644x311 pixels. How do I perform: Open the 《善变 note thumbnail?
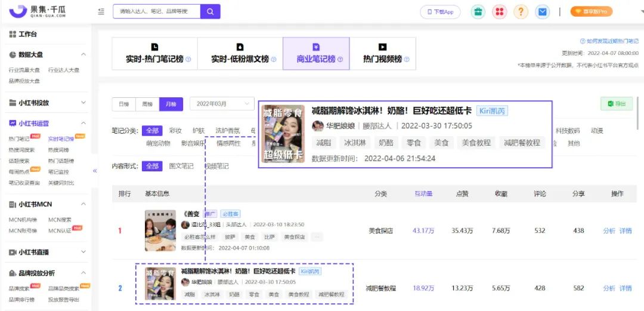tap(160, 231)
